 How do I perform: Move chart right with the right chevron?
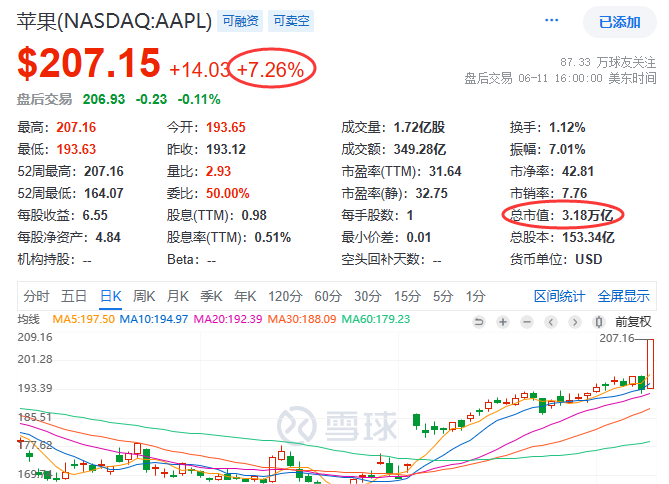point(575,322)
